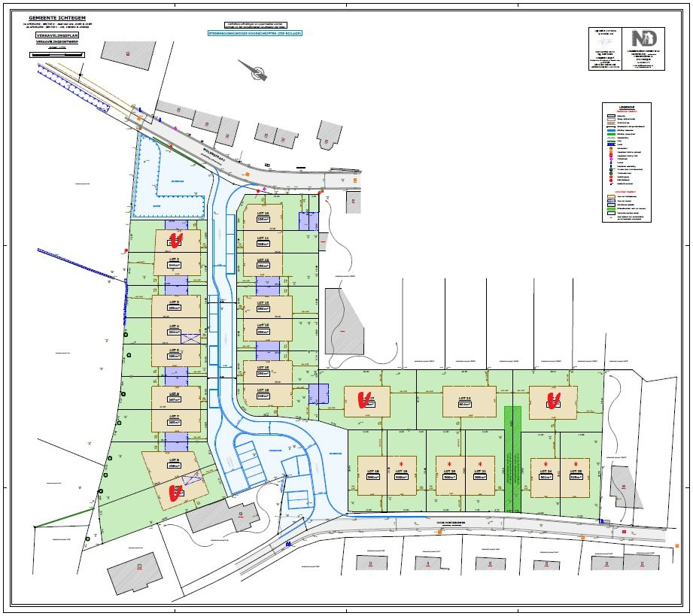Click the red checkmark above LOT 2

coord(176,240)
